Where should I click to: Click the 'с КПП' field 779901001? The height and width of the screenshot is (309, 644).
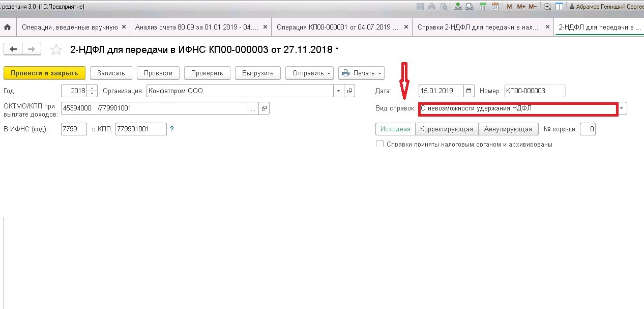click(141, 129)
